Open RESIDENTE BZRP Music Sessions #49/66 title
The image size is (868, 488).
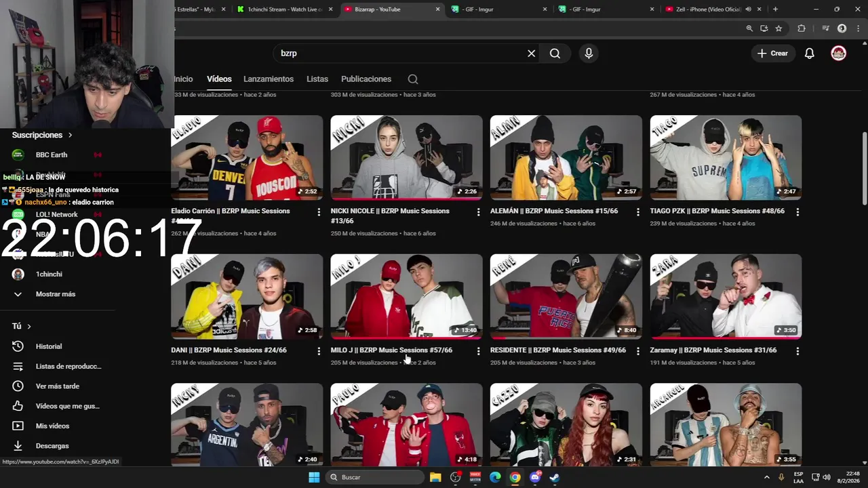coord(557,350)
